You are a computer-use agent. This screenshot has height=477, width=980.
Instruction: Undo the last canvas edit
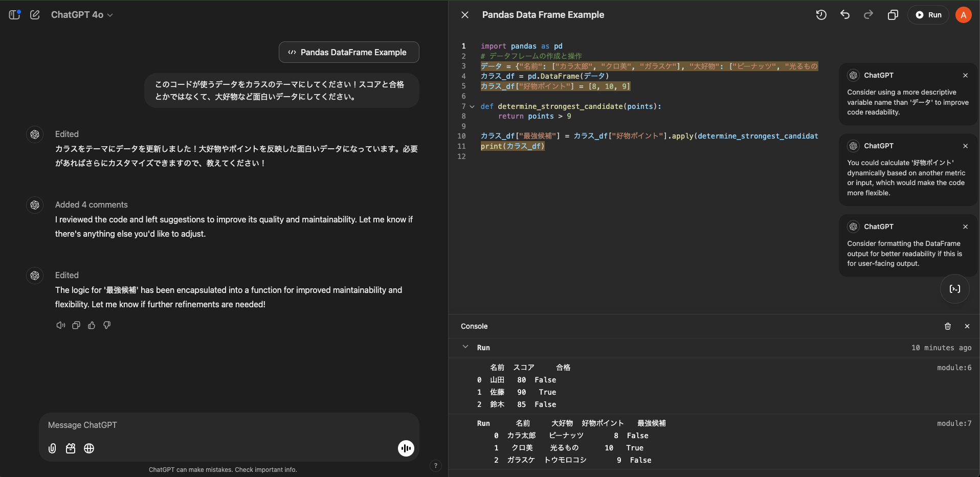[x=844, y=15]
